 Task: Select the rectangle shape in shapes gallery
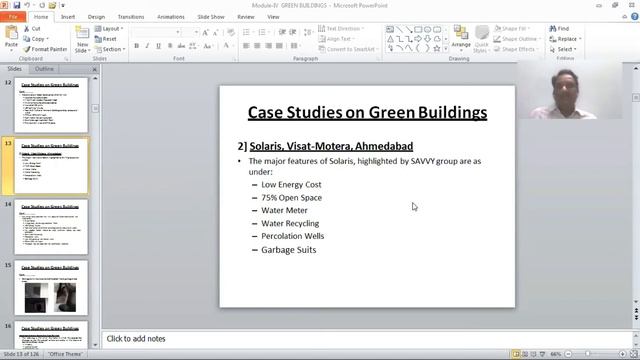pyautogui.click(x=418, y=29)
